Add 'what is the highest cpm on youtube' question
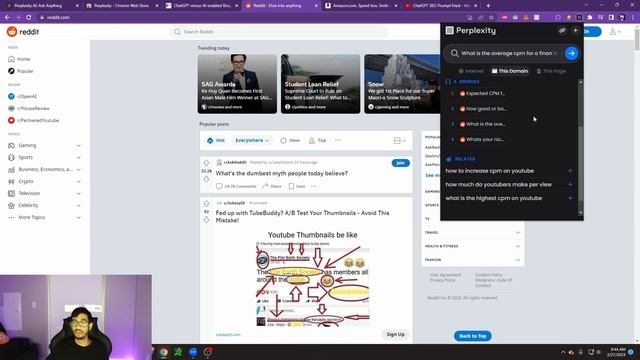640x360 pixels. 570,198
